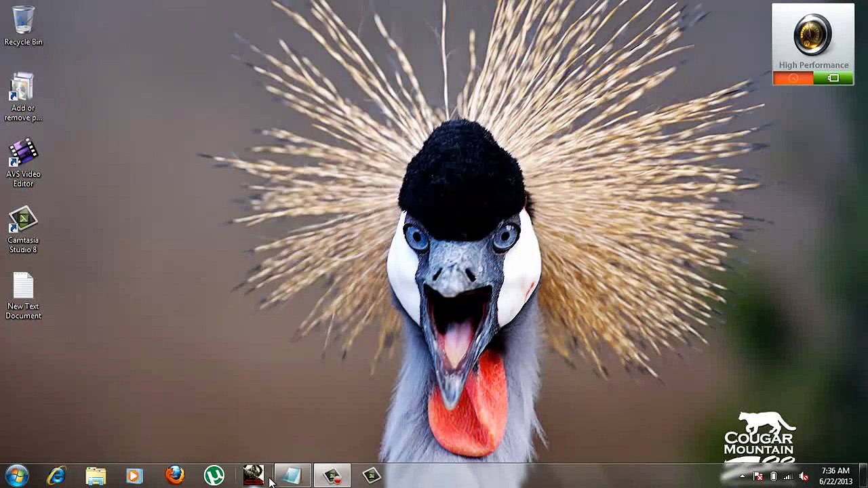This screenshot has width=868, height=488.
Task: Switch to the light blue notepad taskbar window
Action: 293,475
